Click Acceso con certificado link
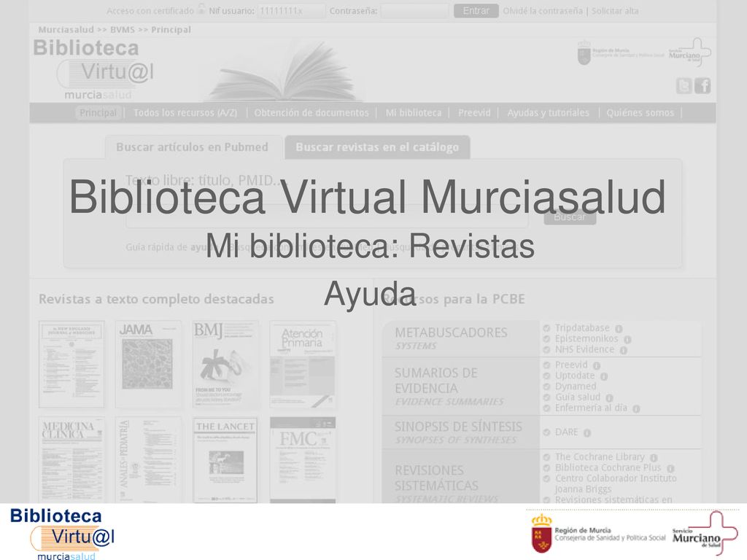The image size is (747, 560). click(x=150, y=11)
